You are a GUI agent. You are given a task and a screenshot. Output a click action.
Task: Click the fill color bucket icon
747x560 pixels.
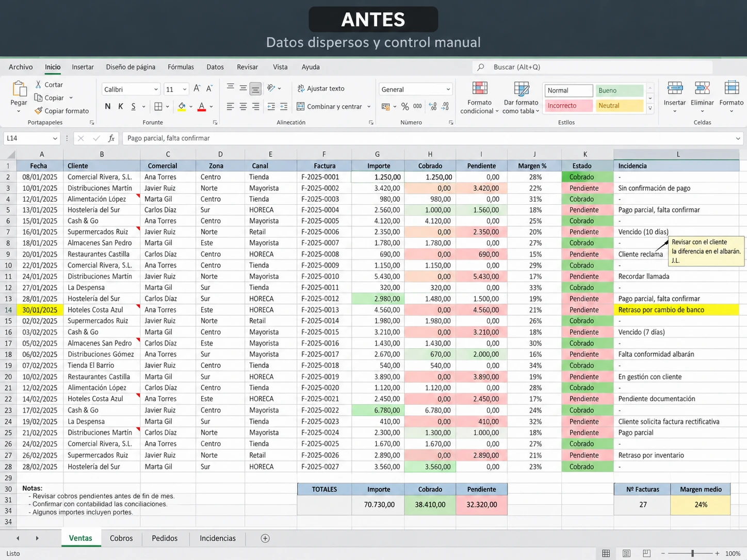(182, 106)
